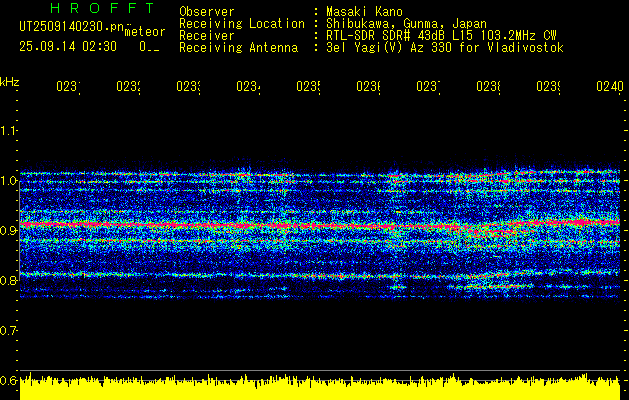This screenshot has height=400, width=629.
Task: Click the RTL-SDR SDR# 43dB receiver description
Action: point(442,36)
